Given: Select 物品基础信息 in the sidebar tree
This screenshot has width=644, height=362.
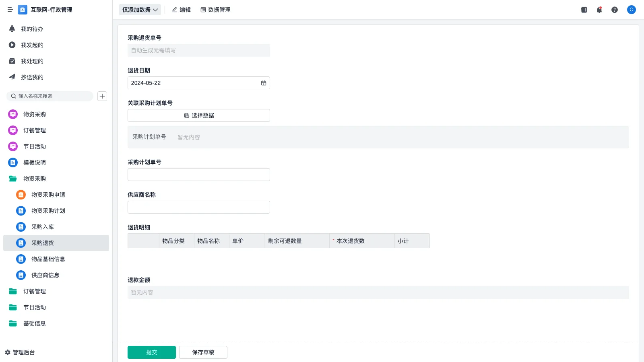Looking at the screenshot, I should [48, 259].
